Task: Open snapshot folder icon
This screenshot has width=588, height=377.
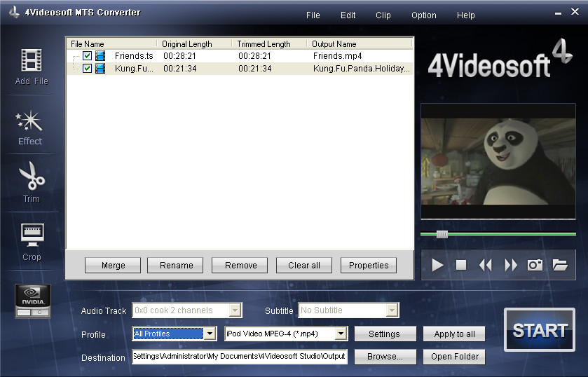Action: [560, 265]
